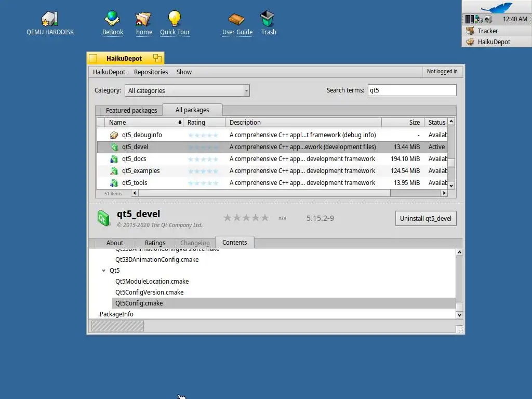Click the Deskbar blue leaf menu
532x399 pixels.
(x=497, y=7)
